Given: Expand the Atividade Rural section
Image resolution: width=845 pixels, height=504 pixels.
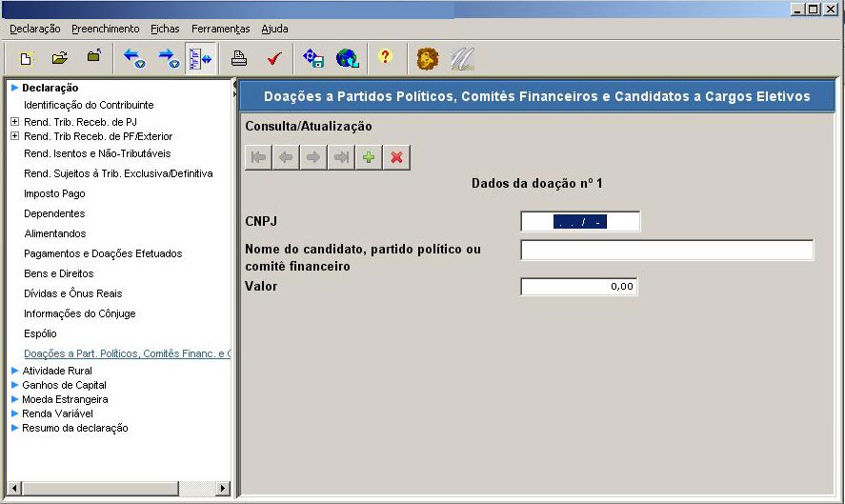Looking at the screenshot, I should click(x=14, y=371).
